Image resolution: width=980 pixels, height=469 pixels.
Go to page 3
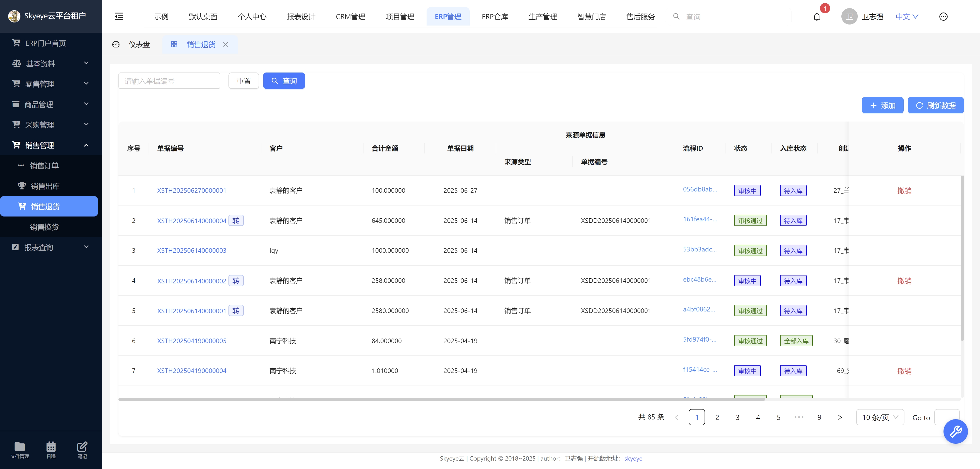point(737,417)
